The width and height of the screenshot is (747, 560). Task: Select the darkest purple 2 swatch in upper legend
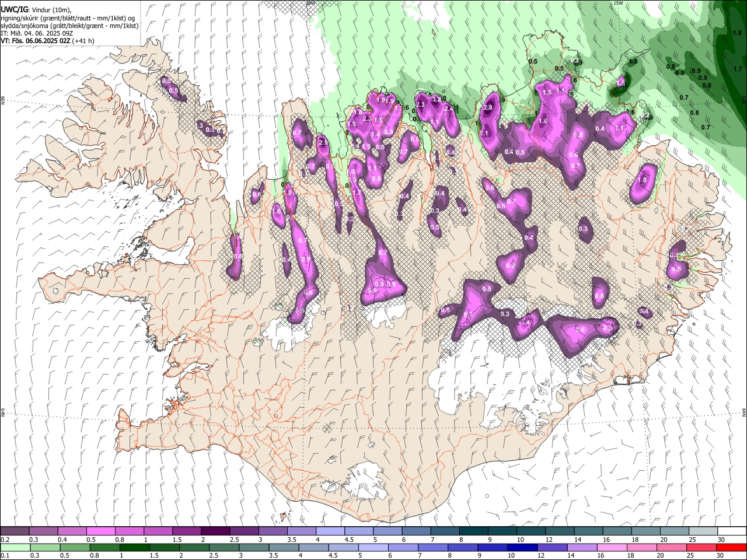pyautogui.click(x=215, y=531)
